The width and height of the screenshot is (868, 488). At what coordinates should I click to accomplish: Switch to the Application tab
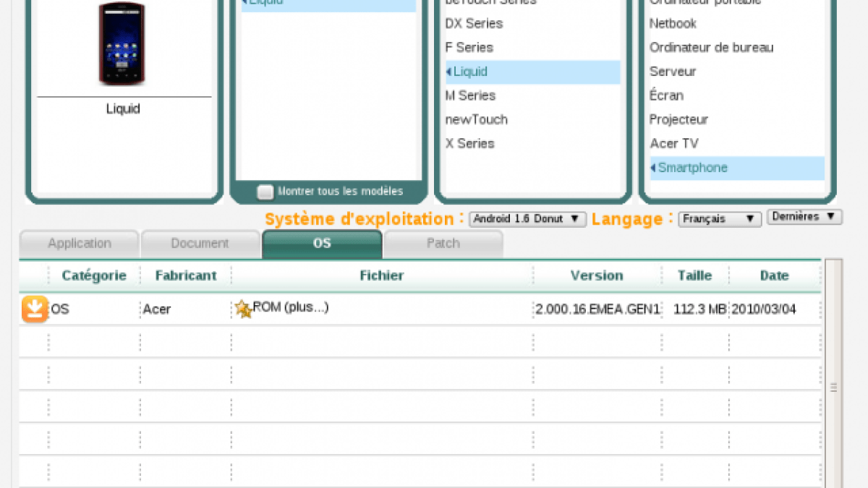click(x=80, y=244)
